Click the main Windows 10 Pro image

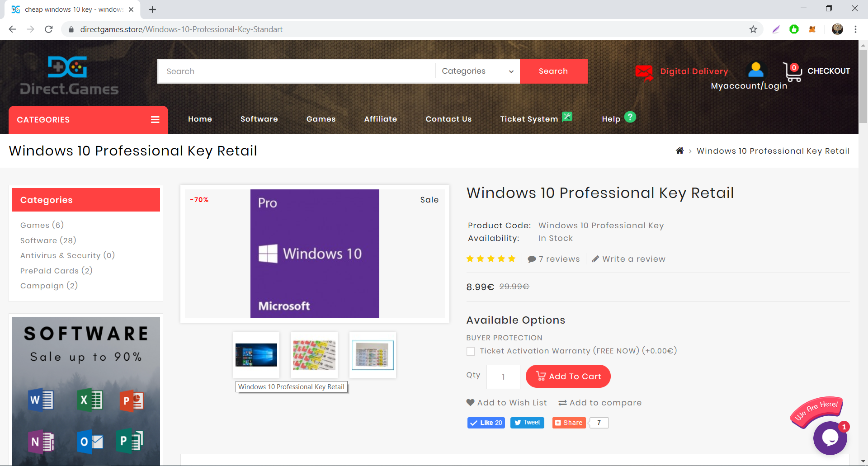pos(315,254)
